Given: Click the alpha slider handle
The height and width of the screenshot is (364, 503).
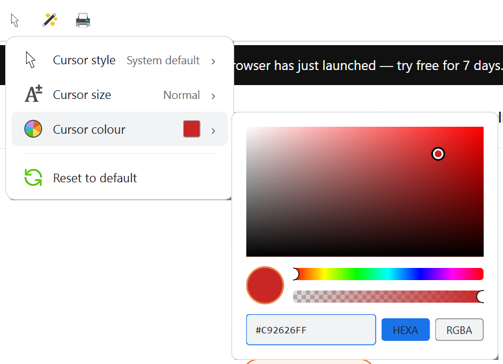Looking at the screenshot, I should tap(480, 296).
